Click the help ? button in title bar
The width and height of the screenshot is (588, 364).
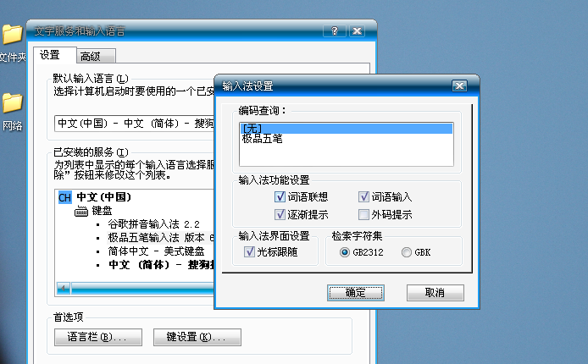(x=334, y=31)
